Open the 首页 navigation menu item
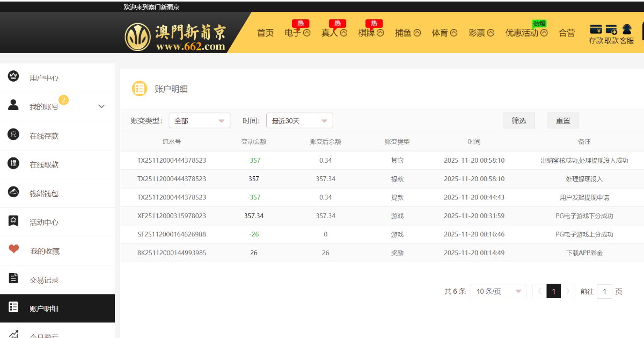The height and width of the screenshot is (338, 644). pyautogui.click(x=265, y=33)
